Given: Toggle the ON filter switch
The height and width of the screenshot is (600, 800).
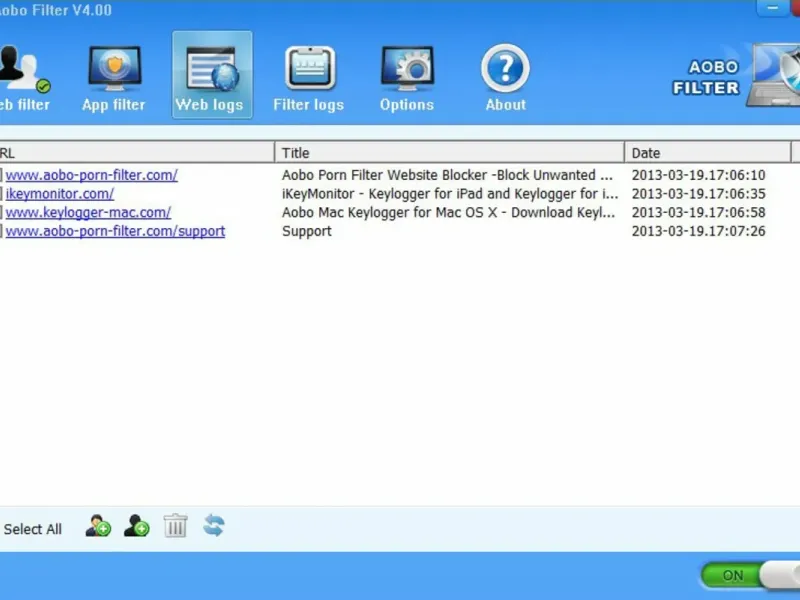Looking at the screenshot, I should pyautogui.click(x=750, y=576).
